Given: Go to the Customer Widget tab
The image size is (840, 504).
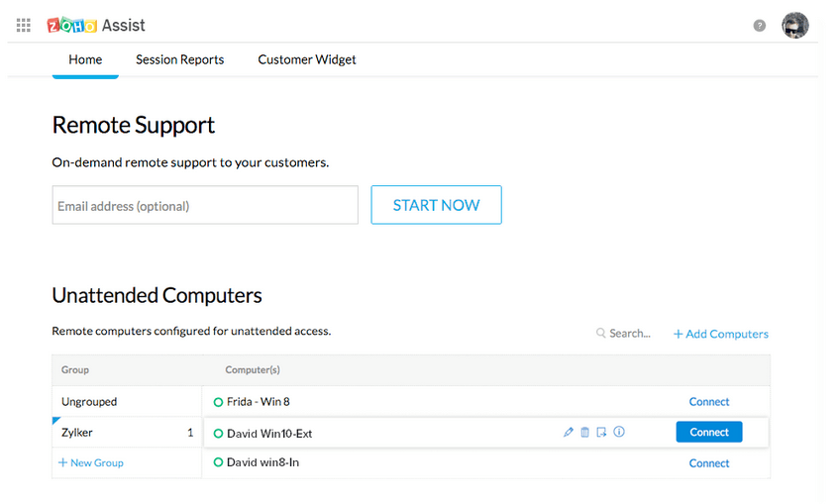Looking at the screenshot, I should coord(307,59).
